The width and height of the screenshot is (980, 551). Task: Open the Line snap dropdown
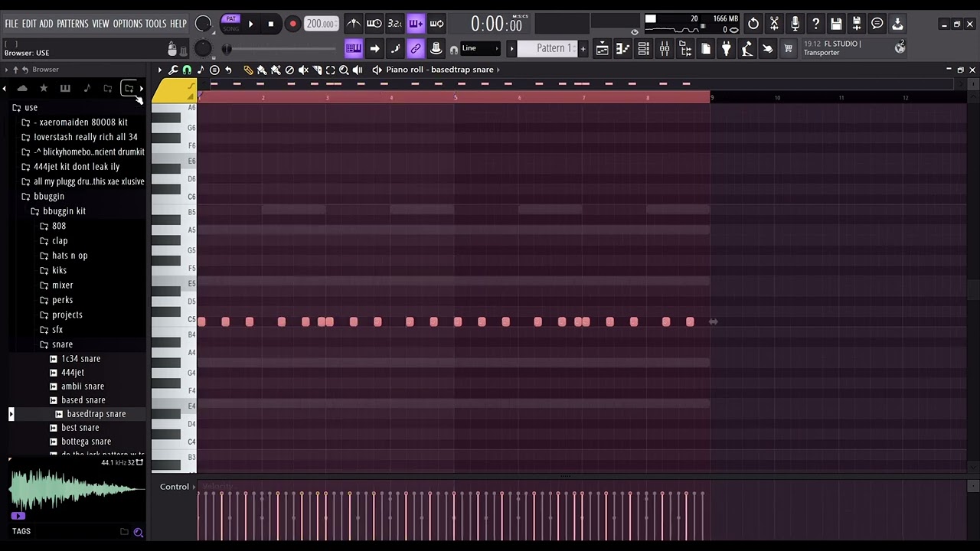[480, 49]
